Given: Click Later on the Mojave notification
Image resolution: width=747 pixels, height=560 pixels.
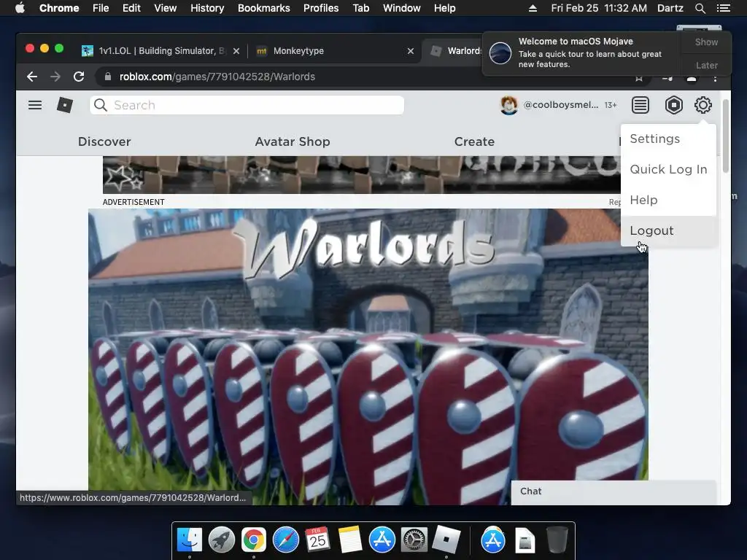Looking at the screenshot, I should point(706,65).
